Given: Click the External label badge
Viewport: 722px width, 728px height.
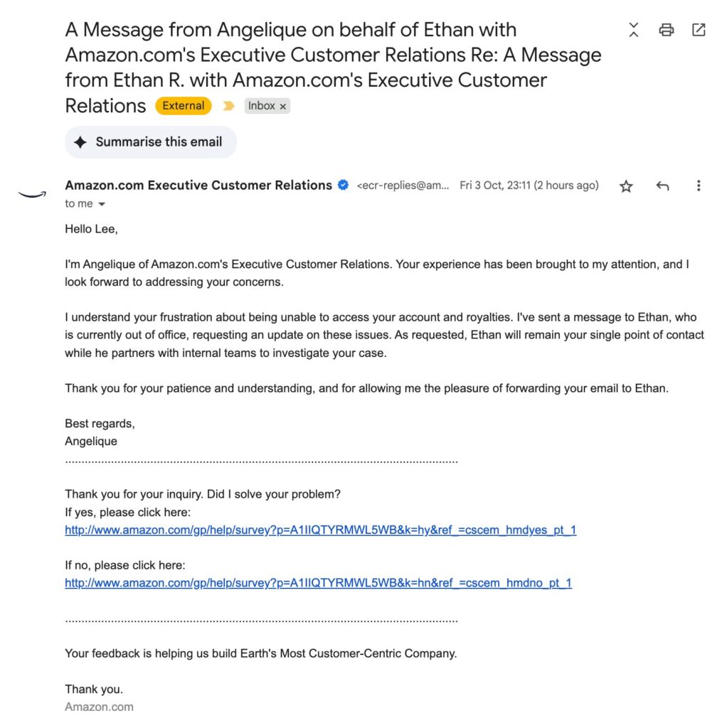Looking at the screenshot, I should pos(183,105).
